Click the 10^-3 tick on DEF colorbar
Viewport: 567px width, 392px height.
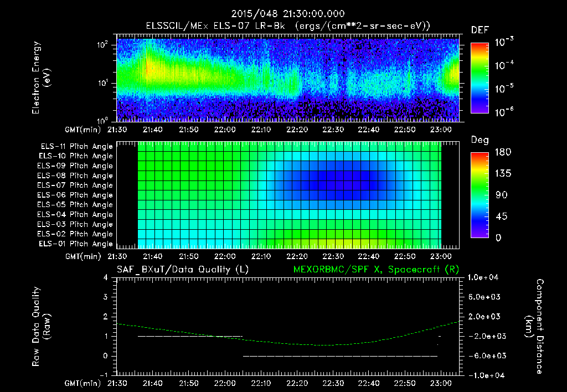point(504,42)
